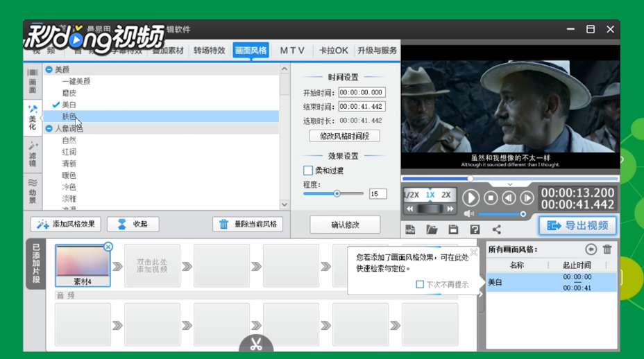
Task: Set playback speed to 2X
Action: point(446,195)
